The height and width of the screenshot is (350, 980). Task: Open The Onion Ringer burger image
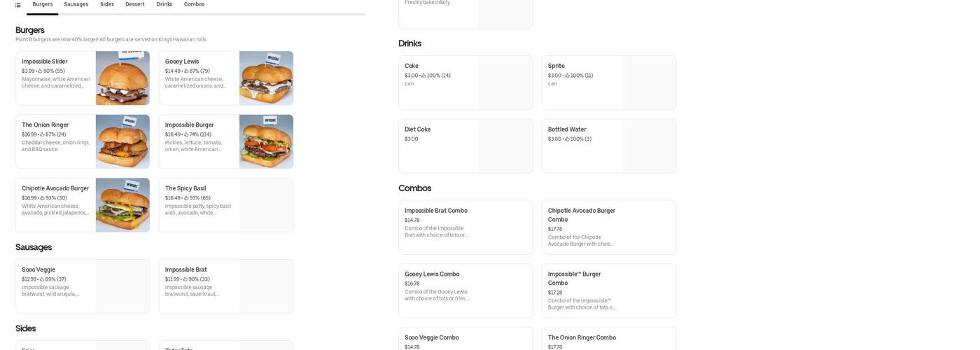click(x=122, y=142)
